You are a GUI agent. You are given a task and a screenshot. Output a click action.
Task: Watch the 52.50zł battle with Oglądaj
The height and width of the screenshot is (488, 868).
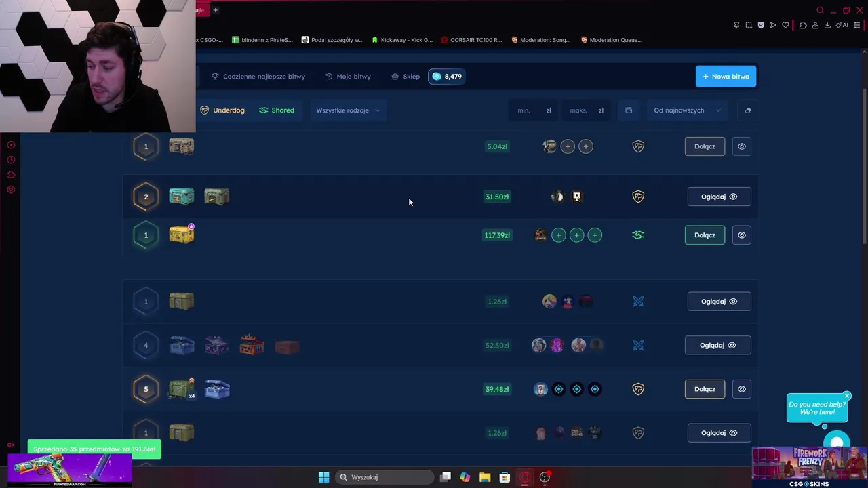(x=719, y=345)
